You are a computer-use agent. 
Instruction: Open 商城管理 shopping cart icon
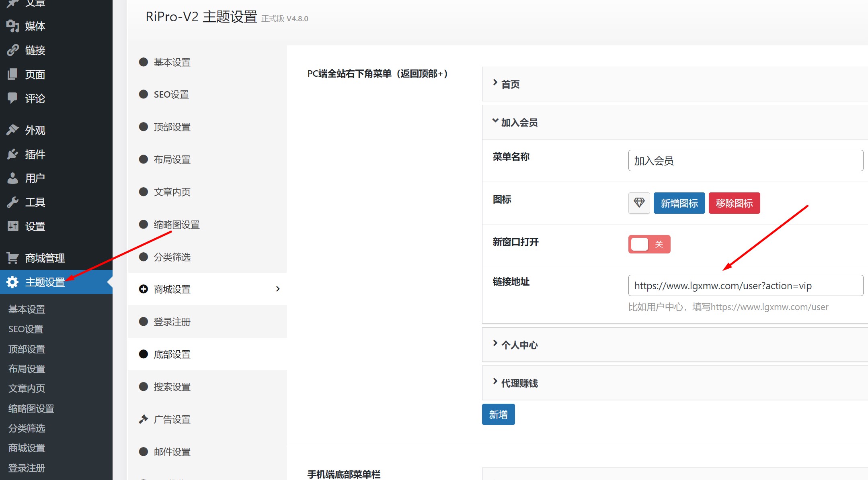(x=13, y=258)
